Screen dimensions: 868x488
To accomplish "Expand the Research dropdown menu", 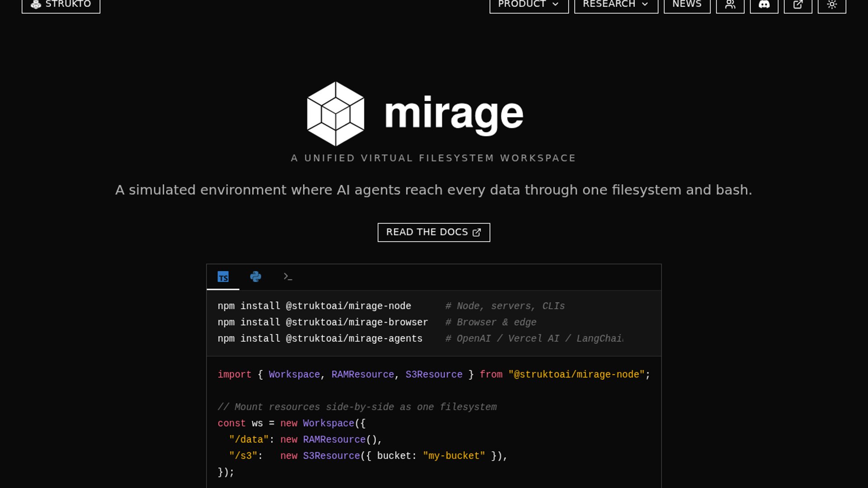I will pos(616,5).
